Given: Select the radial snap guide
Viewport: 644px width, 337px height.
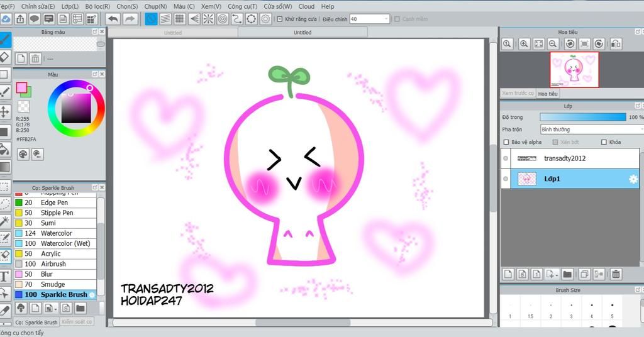Looking at the screenshot, I should point(208,19).
